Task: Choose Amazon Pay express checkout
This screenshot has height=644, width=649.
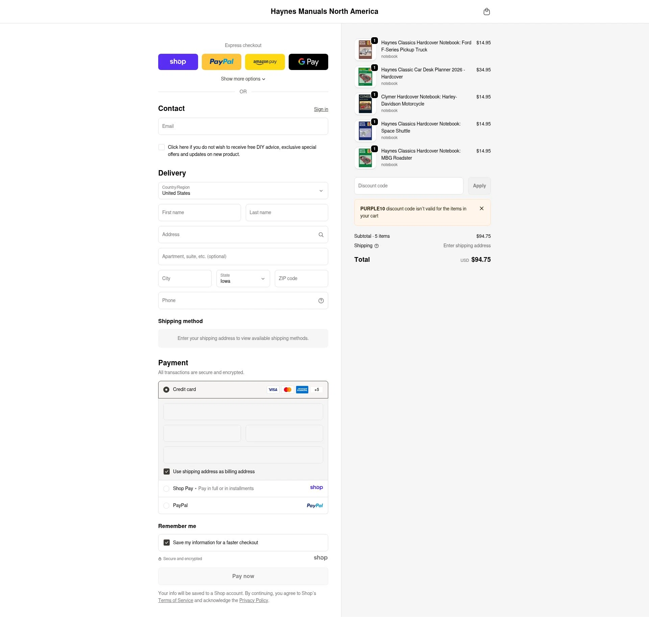Action: tap(265, 62)
